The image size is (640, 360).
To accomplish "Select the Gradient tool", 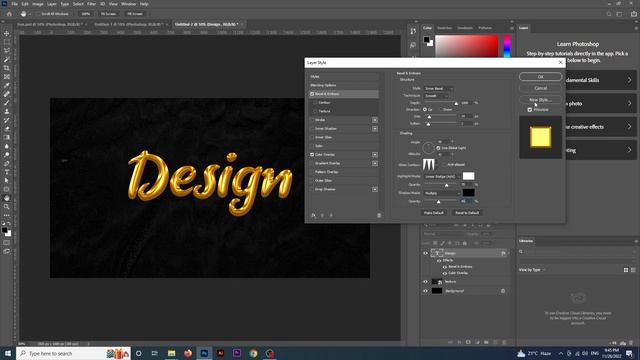I will point(7,137).
